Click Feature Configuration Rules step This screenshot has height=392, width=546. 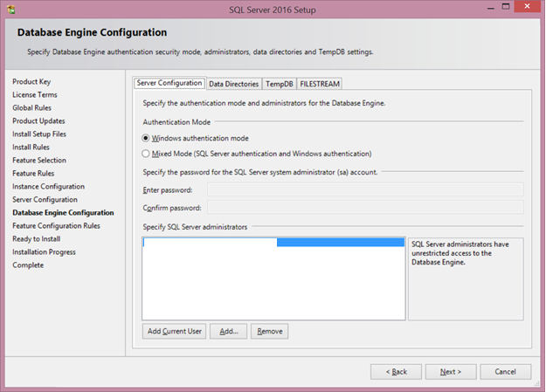[x=57, y=226]
